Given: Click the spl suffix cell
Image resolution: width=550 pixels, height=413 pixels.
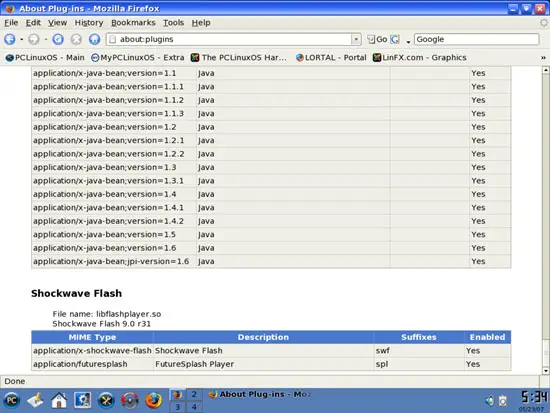Looking at the screenshot, I should [x=419, y=364].
